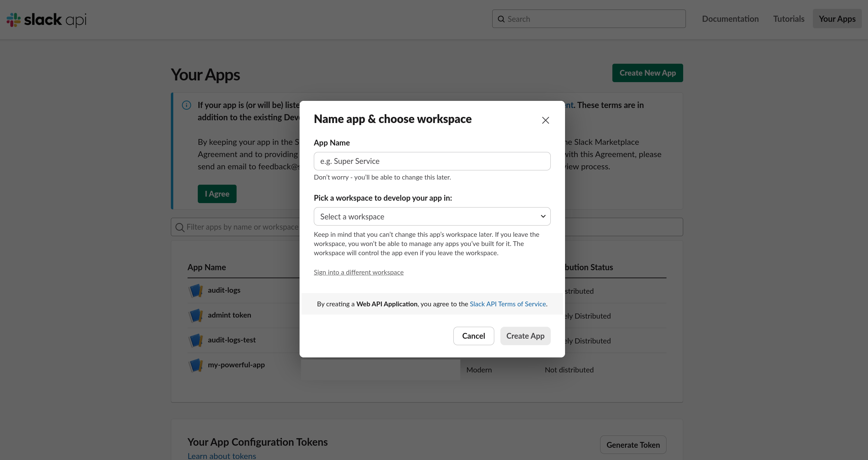Click the search magnifier icon in header

pyautogui.click(x=501, y=19)
